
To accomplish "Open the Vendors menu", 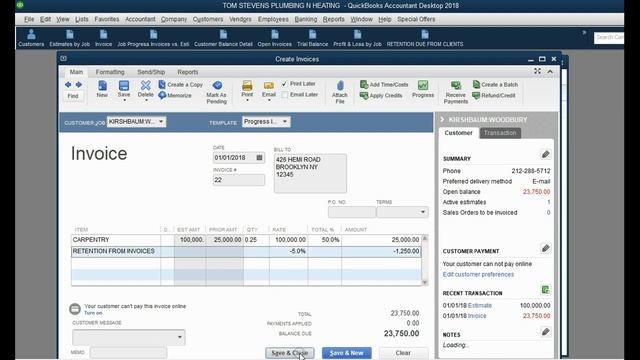I will click(x=240, y=19).
